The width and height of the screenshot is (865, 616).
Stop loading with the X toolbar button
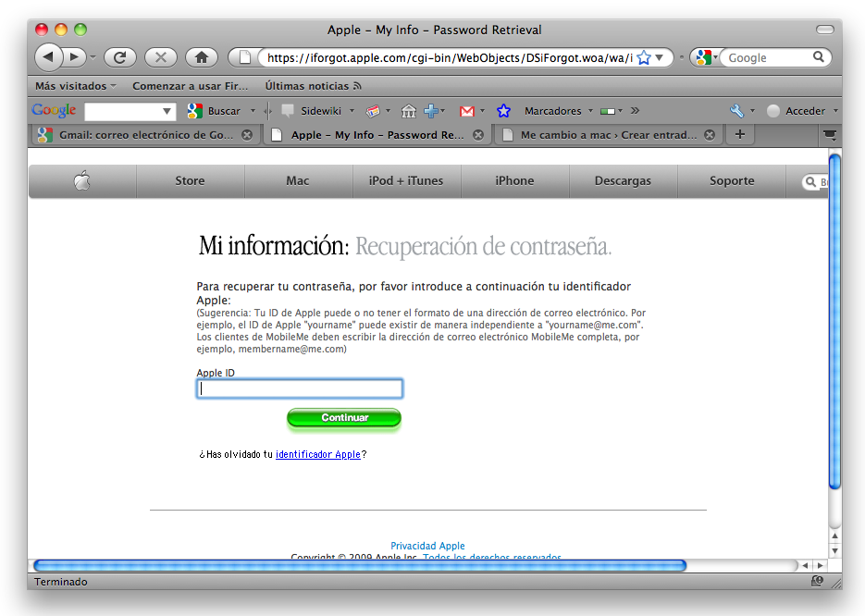point(161,57)
